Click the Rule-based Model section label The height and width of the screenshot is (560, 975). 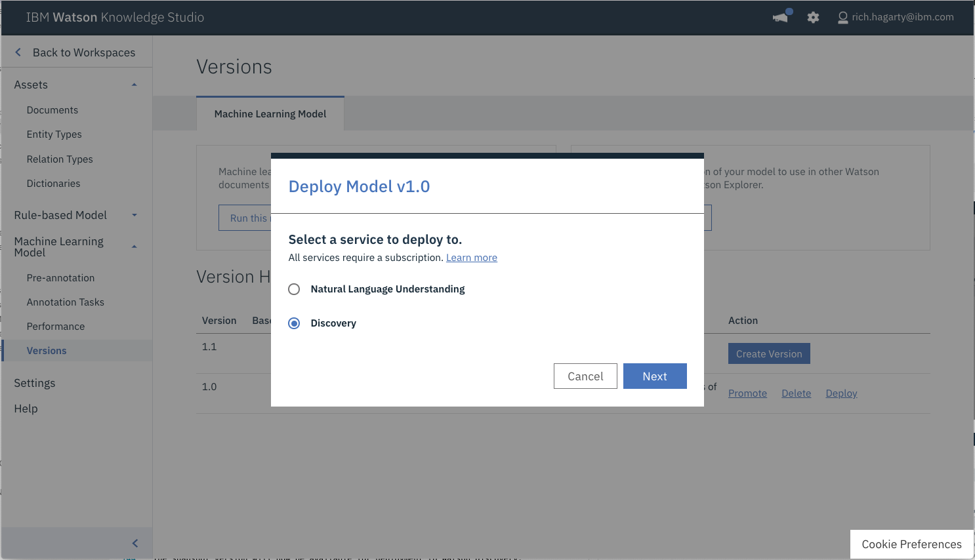60,215
